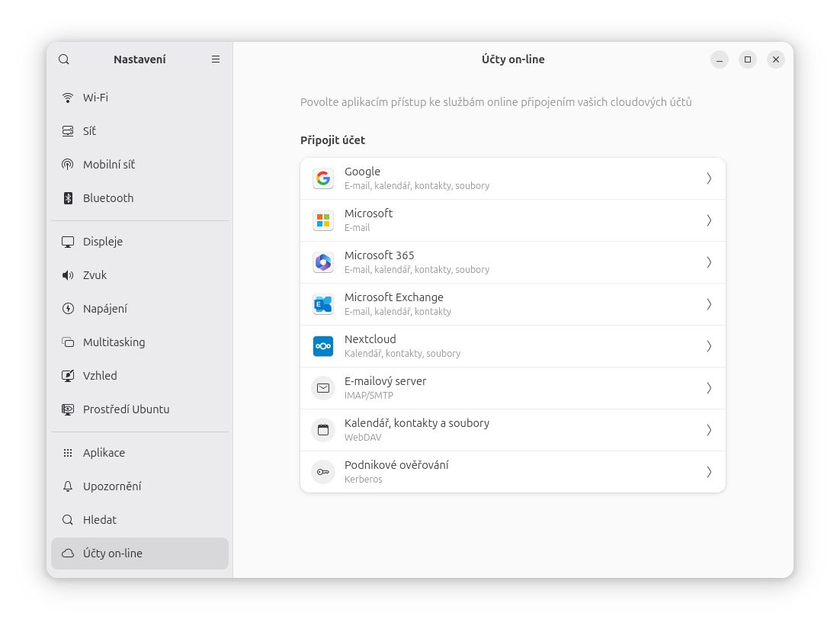Click the Připojit účet heading
The height and width of the screenshot is (629, 840).
click(x=332, y=140)
